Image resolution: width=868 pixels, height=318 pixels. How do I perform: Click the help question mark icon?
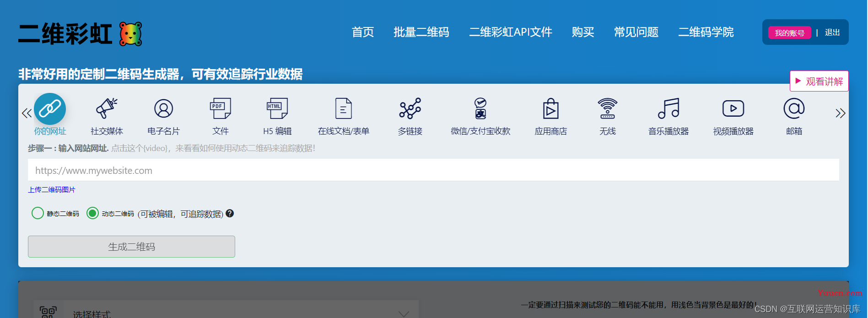point(230,213)
